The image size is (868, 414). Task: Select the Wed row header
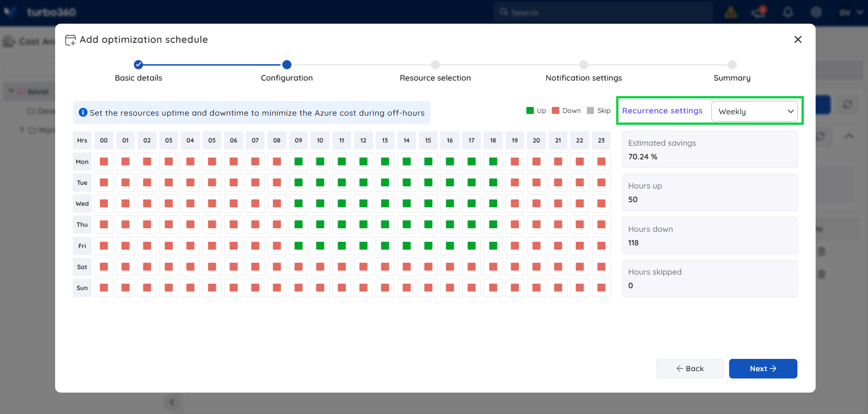(x=82, y=204)
